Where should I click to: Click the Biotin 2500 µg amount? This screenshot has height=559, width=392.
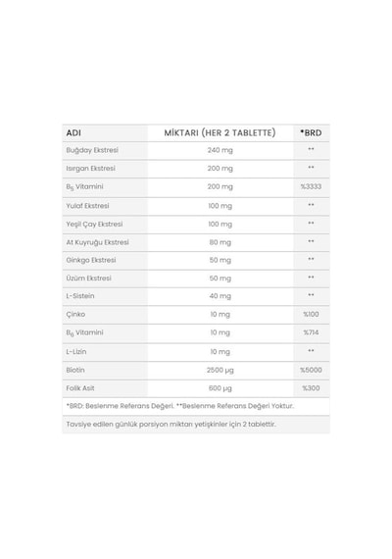pos(220,370)
